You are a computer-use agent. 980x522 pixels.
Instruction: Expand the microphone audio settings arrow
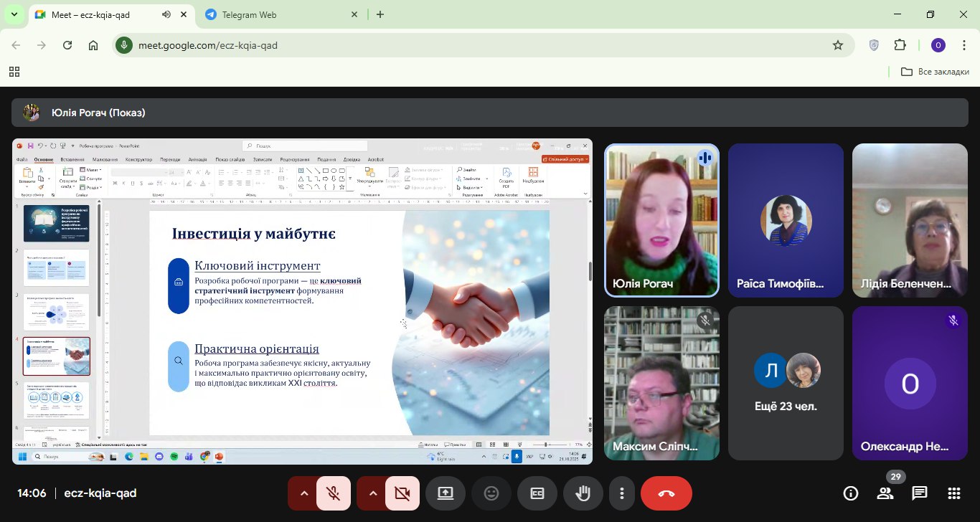[x=303, y=493]
